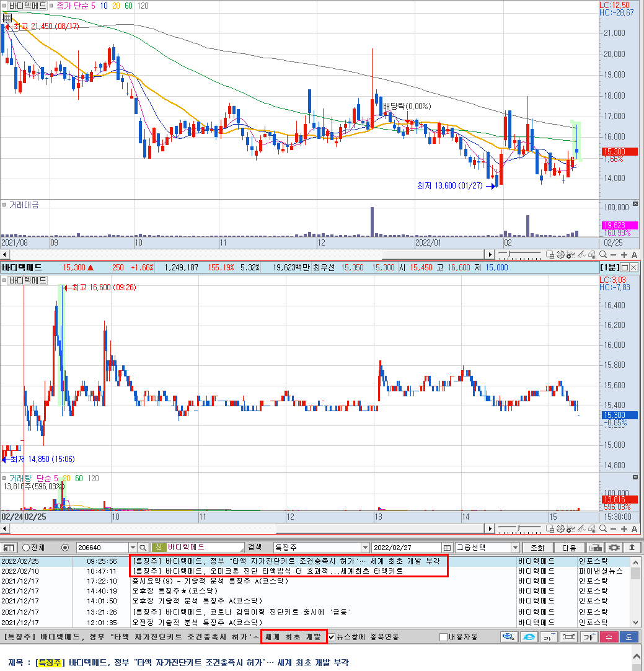Click the up-arrow icon at news toolbar end

[x=632, y=548]
